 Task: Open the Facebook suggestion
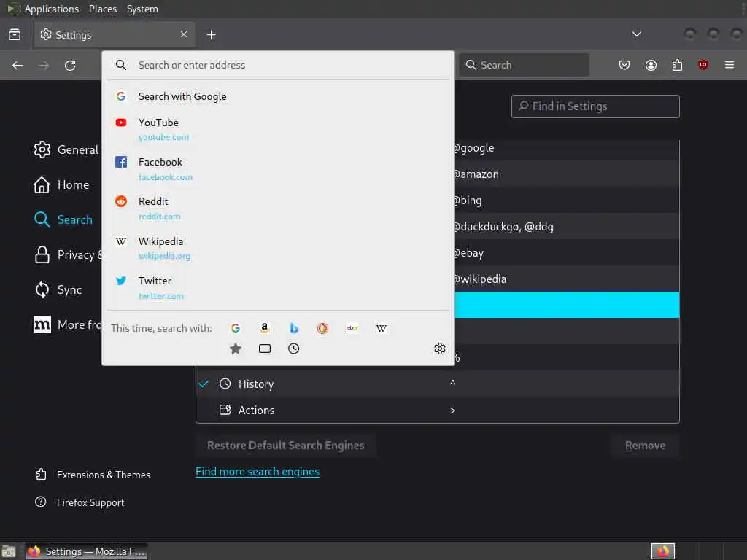click(278, 169)
